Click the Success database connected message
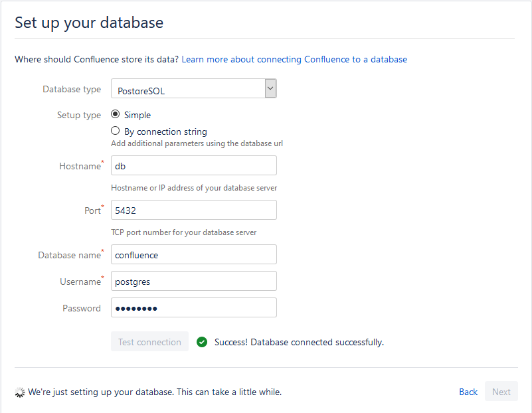This screenshot has width=532, height=413. click(299, 342)
